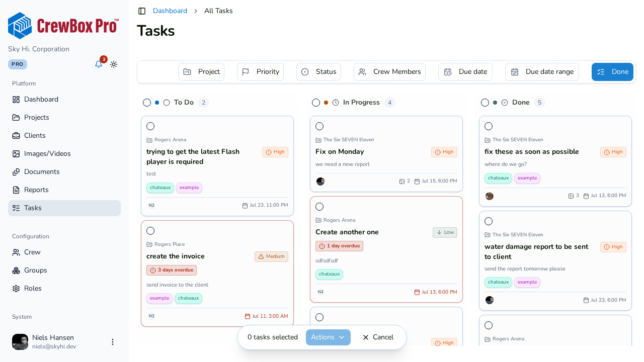The height and width of the screenshot is (362, 644).
Task: Click the CrewBox Pro logo
Action: tap(63, 26)
